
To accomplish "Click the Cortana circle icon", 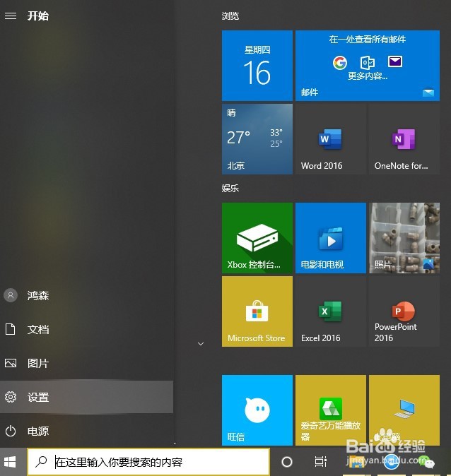I will click(287, 462).
